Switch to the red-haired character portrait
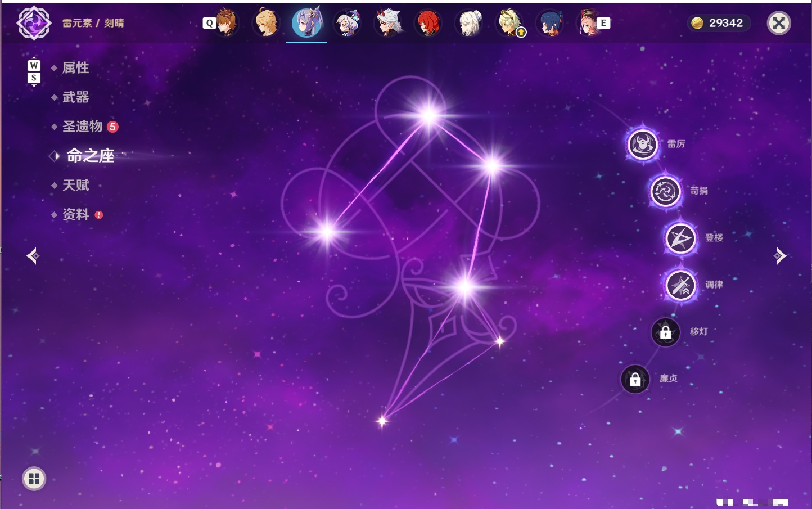Screen dimensions: 812x509 [x=428, y=23]
